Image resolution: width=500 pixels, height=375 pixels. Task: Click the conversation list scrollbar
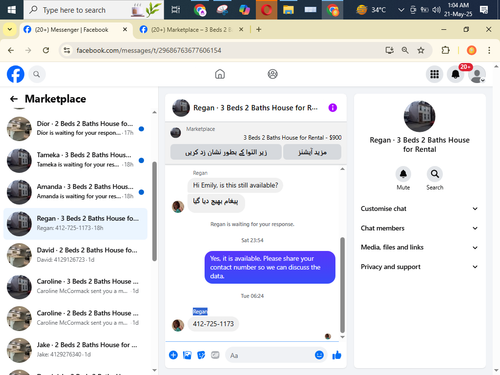click(x=154, y=211)
